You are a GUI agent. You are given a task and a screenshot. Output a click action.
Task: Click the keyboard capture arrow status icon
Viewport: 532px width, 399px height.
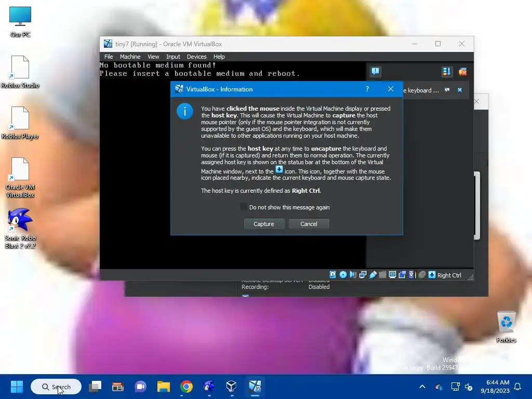(432, 275)
